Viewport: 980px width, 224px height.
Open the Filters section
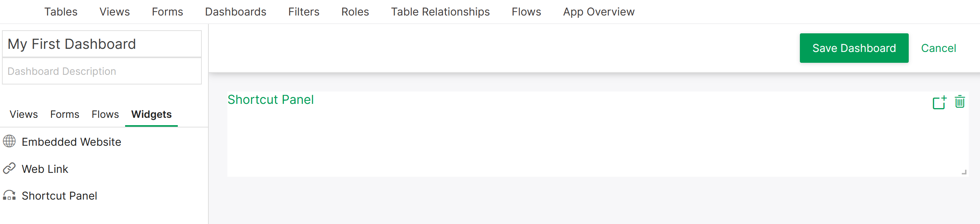(303, 12)
